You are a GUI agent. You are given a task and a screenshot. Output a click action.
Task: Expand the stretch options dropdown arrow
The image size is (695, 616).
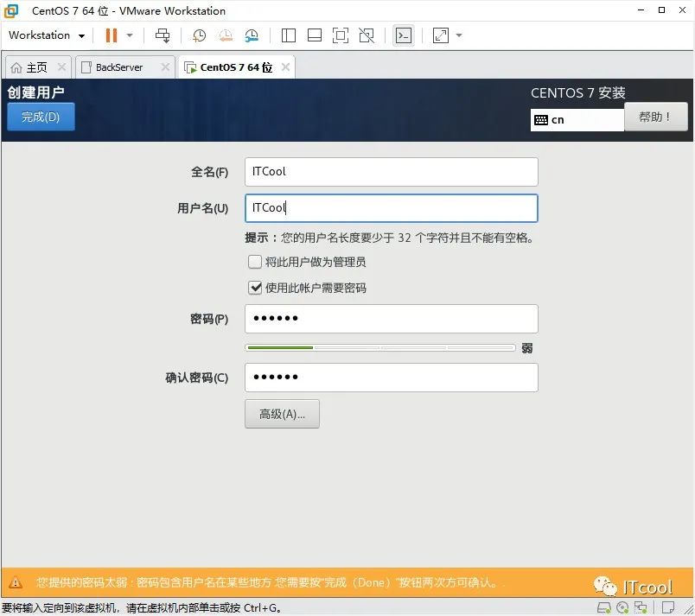tap(459, 35)
